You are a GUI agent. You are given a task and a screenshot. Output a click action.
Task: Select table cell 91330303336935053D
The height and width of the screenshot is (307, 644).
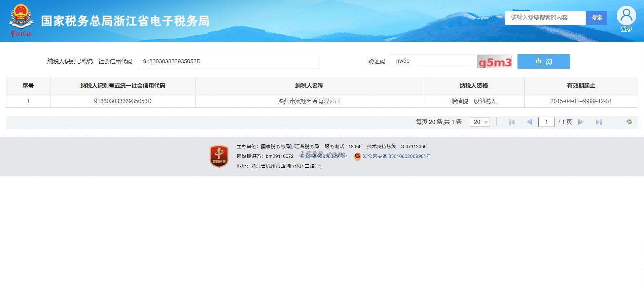pyautogui.click(x=123, y=101)
